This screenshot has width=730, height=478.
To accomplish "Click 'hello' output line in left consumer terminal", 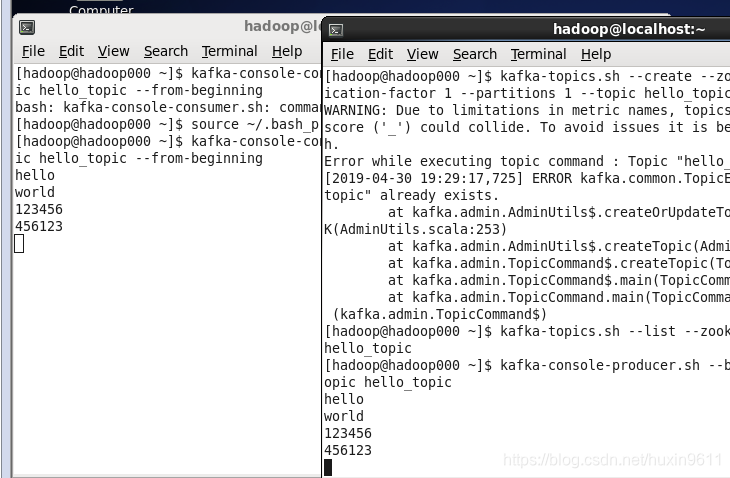I will (35, 175).
